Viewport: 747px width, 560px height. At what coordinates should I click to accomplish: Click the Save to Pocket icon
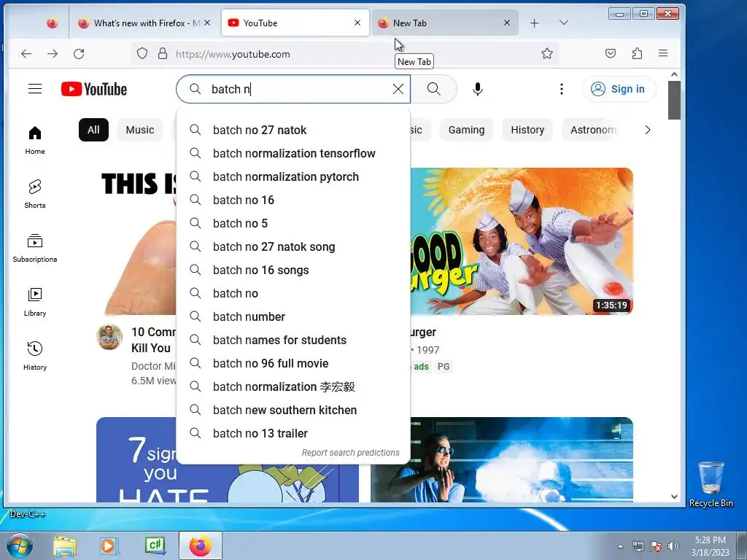click(x=611, y=53)
